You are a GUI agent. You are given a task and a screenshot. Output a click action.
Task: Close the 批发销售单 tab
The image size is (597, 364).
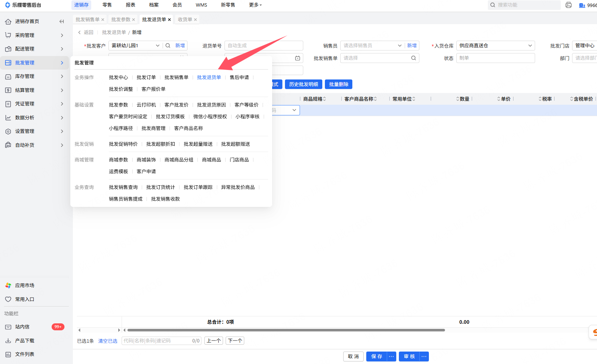pyautogui.click(x=103, y=20)
